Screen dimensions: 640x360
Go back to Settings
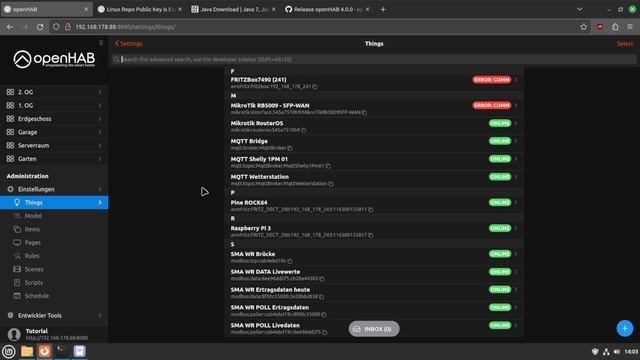(129, 44)
